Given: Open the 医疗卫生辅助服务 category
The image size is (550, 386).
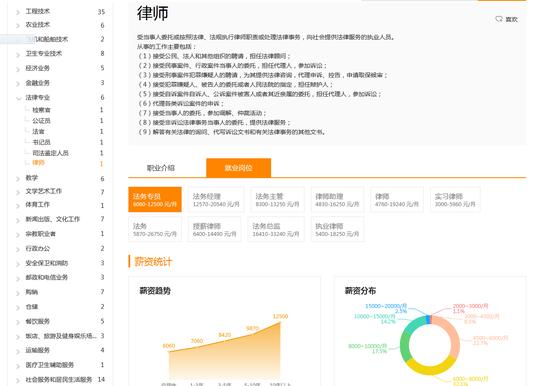Looking at the screenshot, I should pyautogui.click(x=49, y=365).
